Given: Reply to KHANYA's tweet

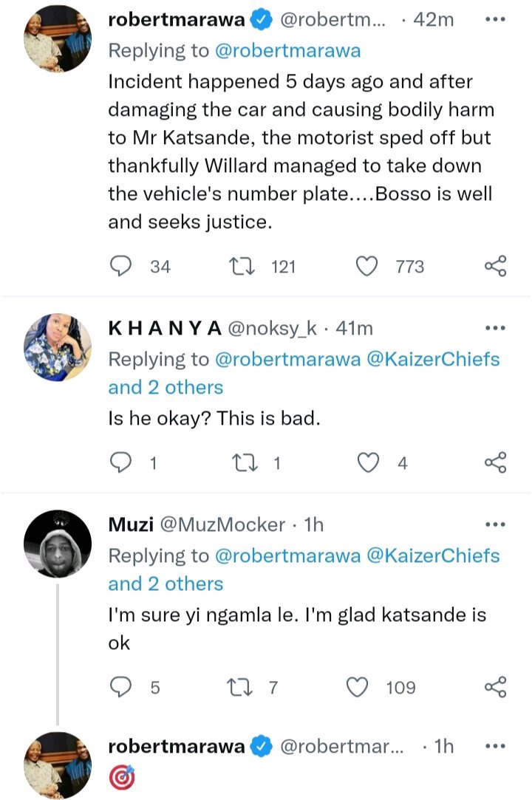Looking at the screenshot, I should pyautogui.click(x=121, y=462).
